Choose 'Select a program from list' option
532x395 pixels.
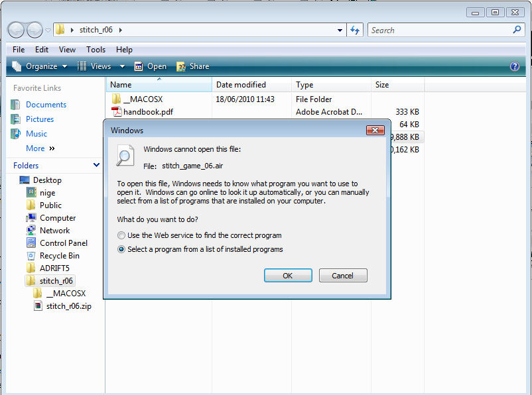(121, 249)
